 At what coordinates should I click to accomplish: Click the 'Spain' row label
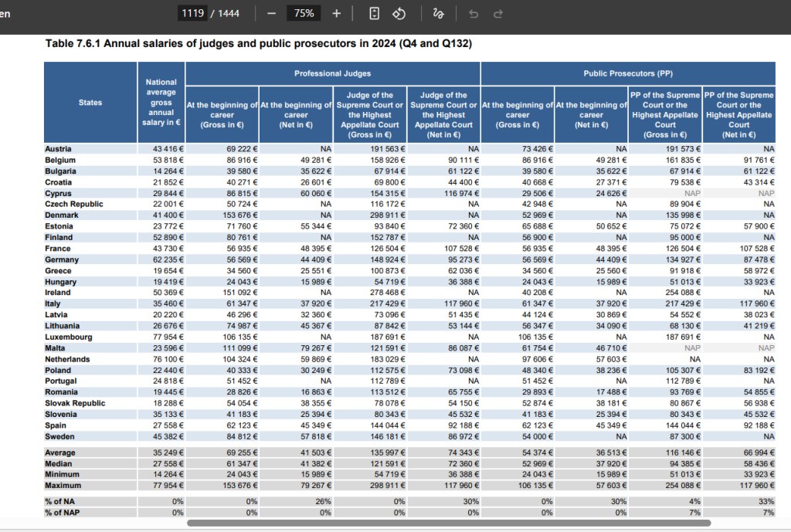click(56, 425)
